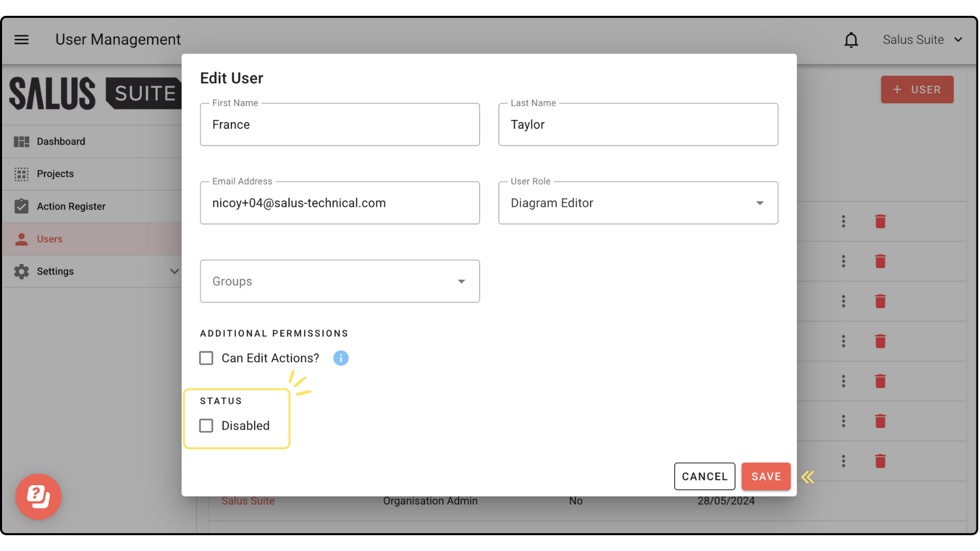Open Action Register from the sidebar
Image resolution: width=980 pixels, height=551 pixels.
[x=71, y=206]
